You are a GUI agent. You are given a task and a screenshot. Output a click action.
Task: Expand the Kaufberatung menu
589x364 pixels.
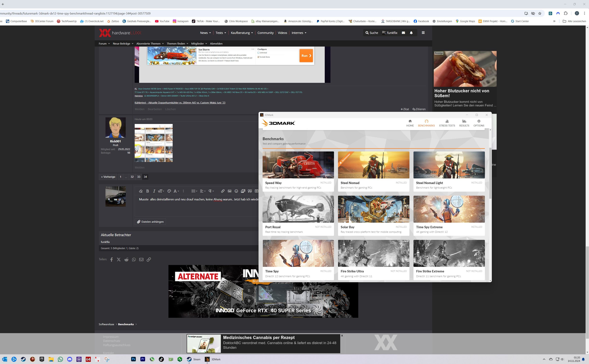coord(242,33)
